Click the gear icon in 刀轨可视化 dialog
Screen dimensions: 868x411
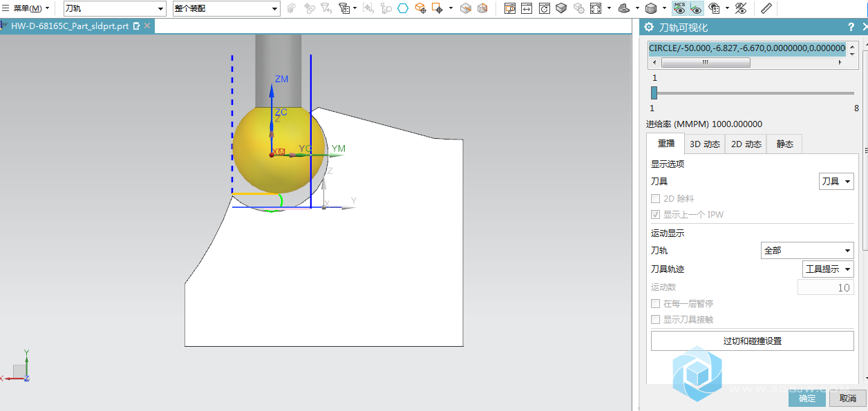[649, 27]
